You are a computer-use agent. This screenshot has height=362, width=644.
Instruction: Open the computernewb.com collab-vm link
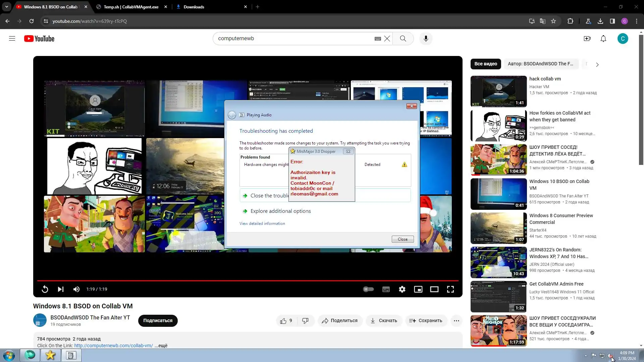[113, 346]
